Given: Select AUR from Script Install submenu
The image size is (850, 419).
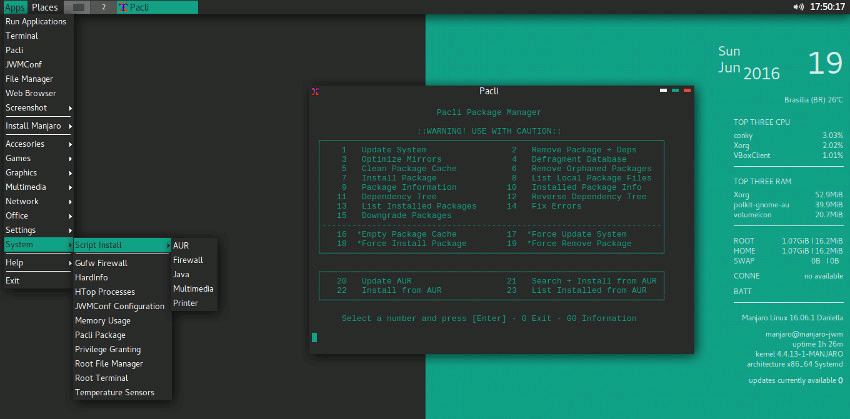Looking at the screenshot, I should coord(181,245).
